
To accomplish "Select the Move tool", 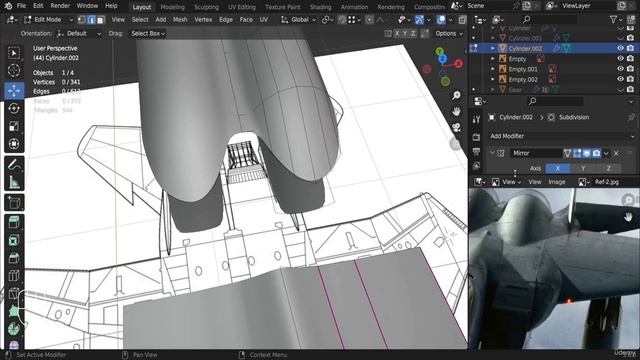I will coord(14,90).
